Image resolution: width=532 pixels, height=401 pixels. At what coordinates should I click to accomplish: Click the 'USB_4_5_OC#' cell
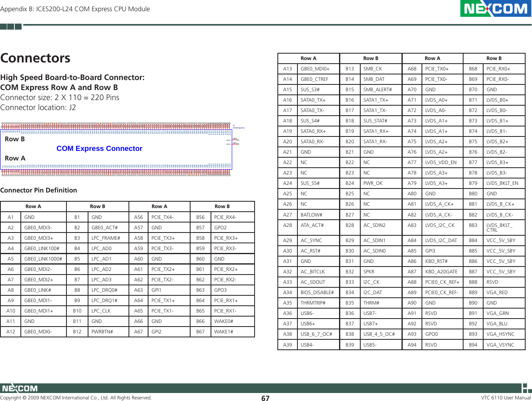pos(381,334)
